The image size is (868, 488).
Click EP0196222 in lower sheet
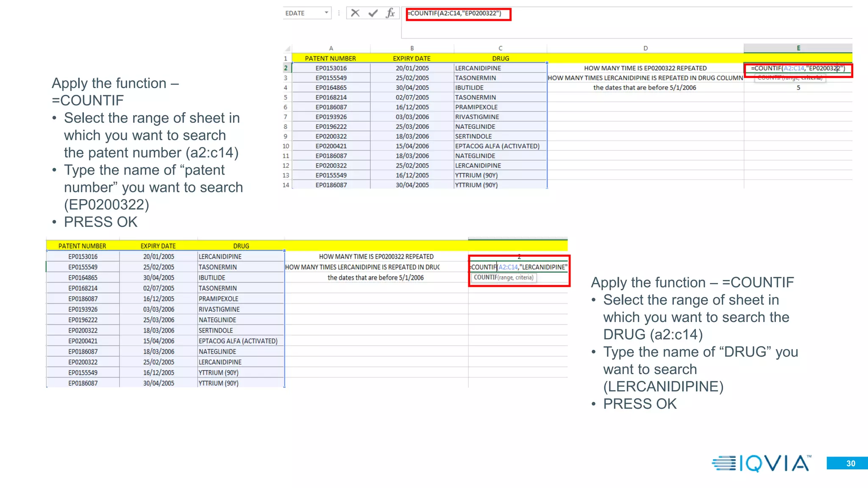pos(83,320)
